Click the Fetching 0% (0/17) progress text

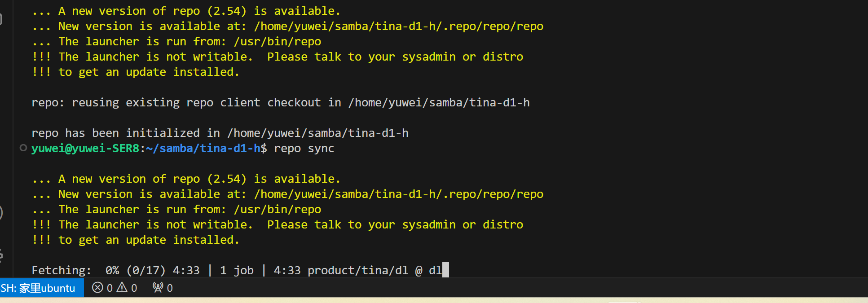click(98, 271)
